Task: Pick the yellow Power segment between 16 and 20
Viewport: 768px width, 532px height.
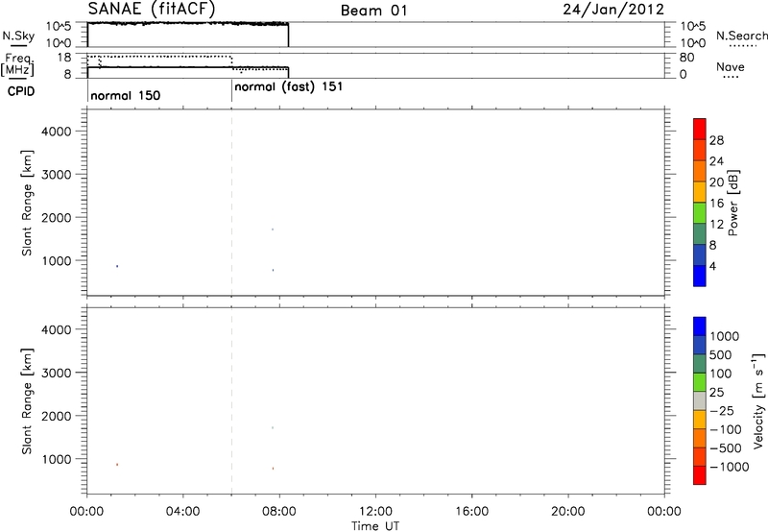Action: (700, 192)
